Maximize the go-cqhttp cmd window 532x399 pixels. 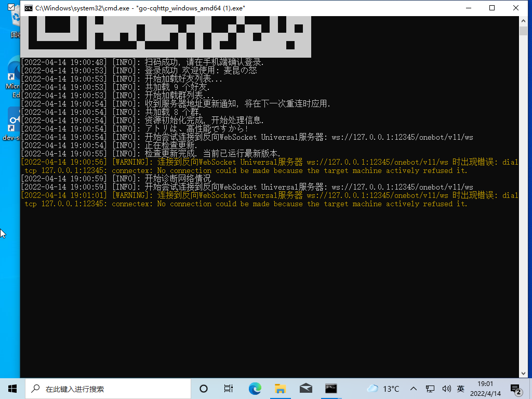click(x=492, y=8)
